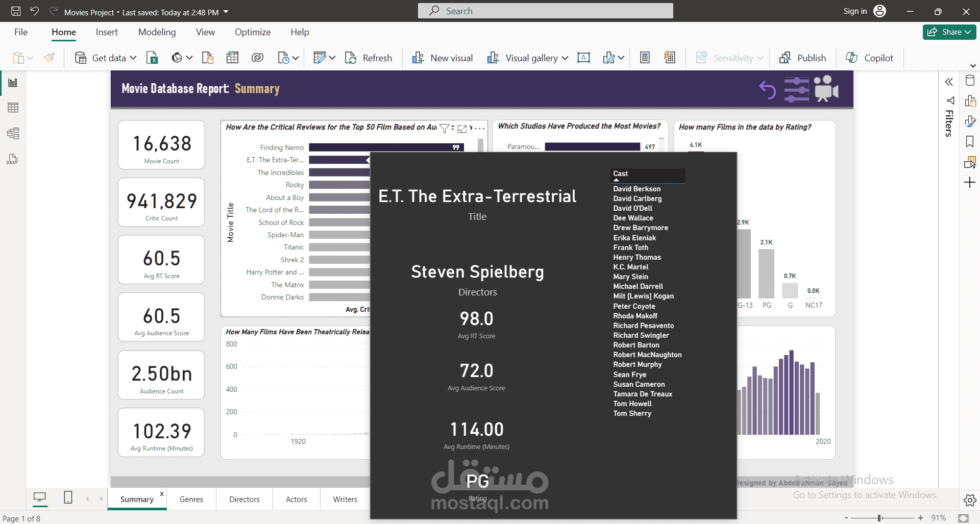Click the Publish button
Screen dimensions: 980x524
[802, 58]
